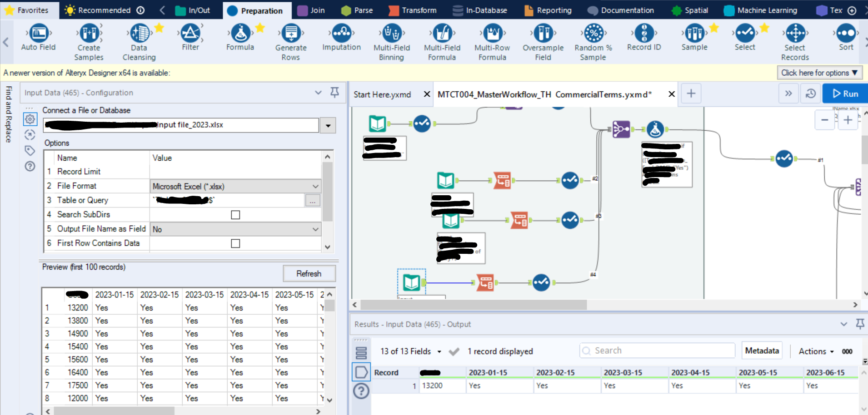Click the Refresh preview button
The width and height of the screenshot is (868, 415).
(x=309, y=273)
